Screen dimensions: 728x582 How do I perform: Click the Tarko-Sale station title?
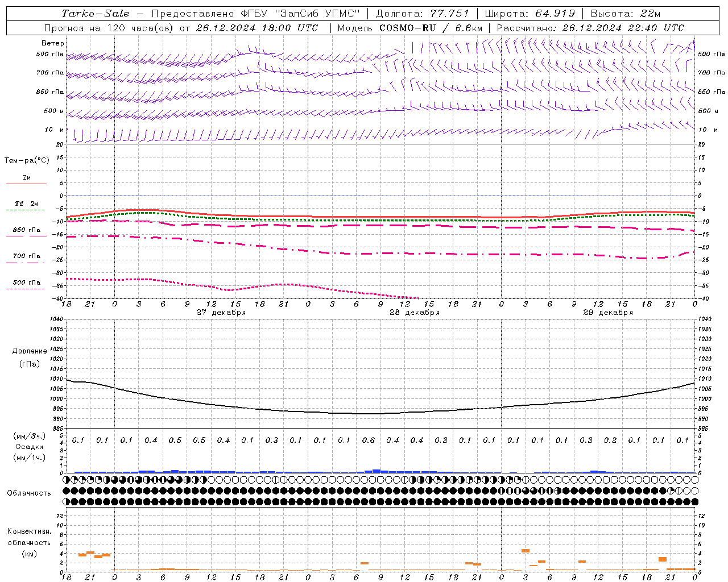coord(96,14)
